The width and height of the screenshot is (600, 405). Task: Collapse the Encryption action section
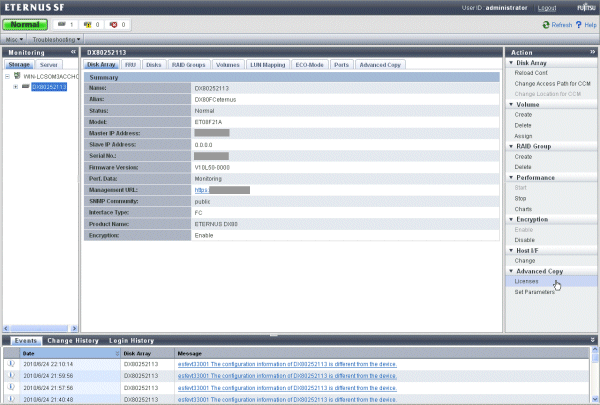(x=511, y=219)
